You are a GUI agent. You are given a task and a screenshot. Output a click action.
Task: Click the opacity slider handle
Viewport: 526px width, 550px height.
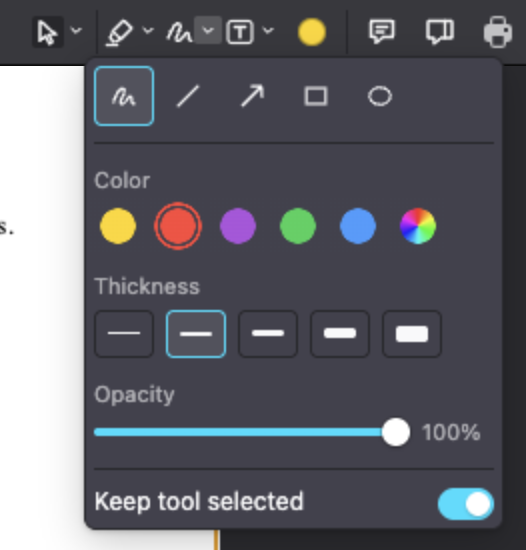(396, 432)
